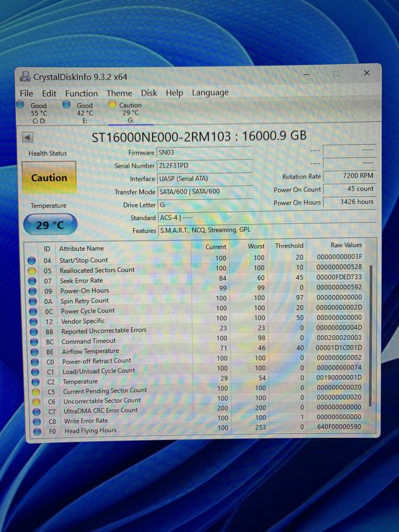
Task: Click status icon for Spin Retry Count
Action: (33, 301)
